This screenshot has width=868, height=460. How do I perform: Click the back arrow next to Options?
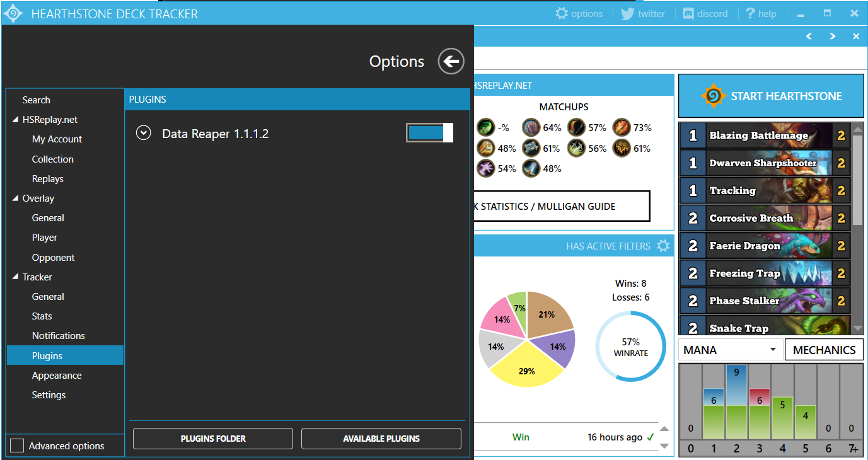coord(451,61)
